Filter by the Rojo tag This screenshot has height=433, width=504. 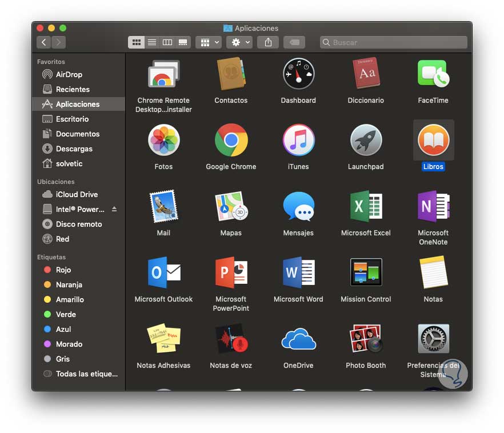point(78,270)
